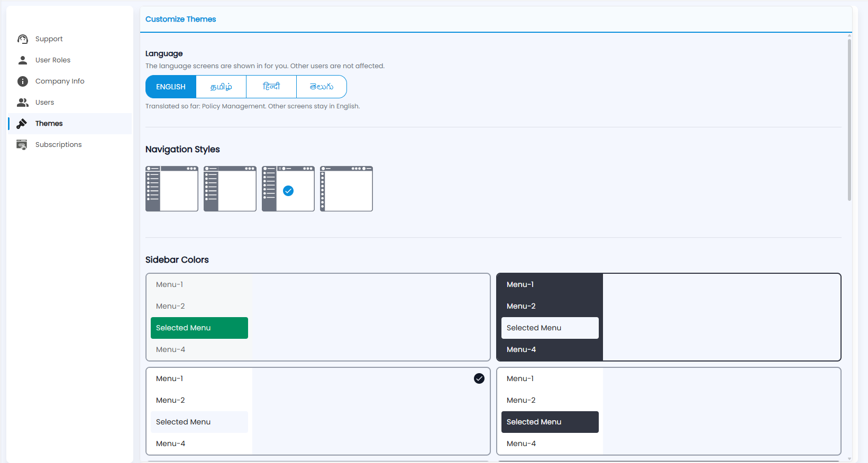
Task: Open the Users group icon
Action: pos(23,103)
